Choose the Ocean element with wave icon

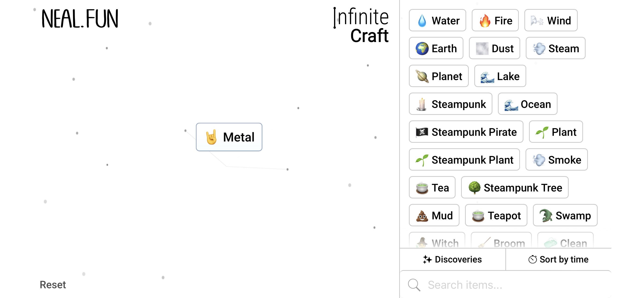click(x=527, y=104)
